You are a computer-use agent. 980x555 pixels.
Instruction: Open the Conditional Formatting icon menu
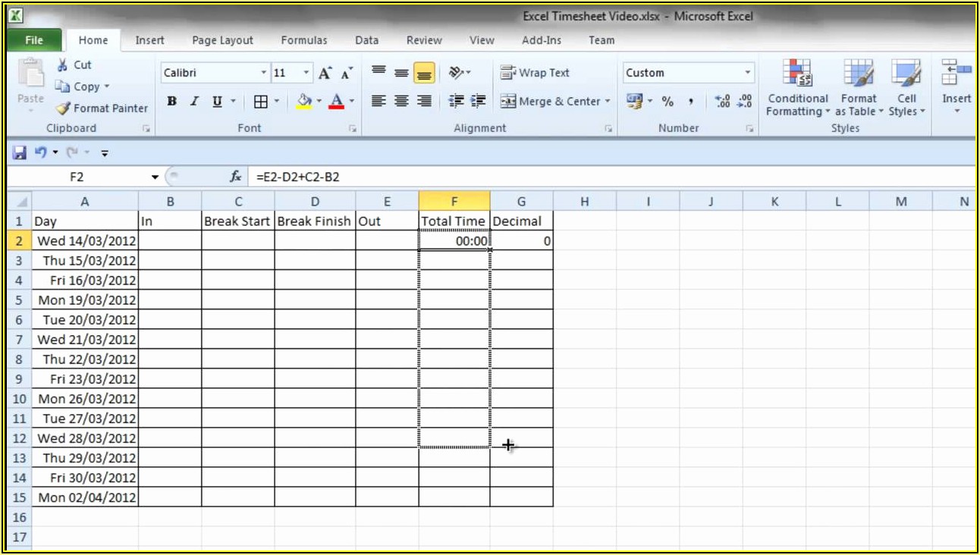(x=796, y=75)
